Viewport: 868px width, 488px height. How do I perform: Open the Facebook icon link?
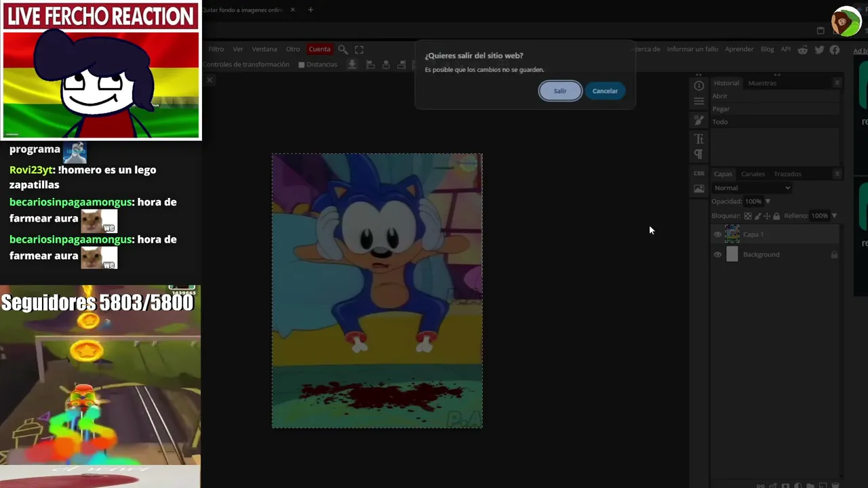coord(835,49)
